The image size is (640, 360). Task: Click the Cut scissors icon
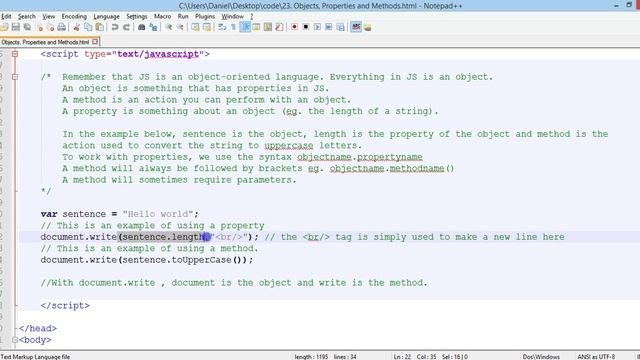[76, 27]
